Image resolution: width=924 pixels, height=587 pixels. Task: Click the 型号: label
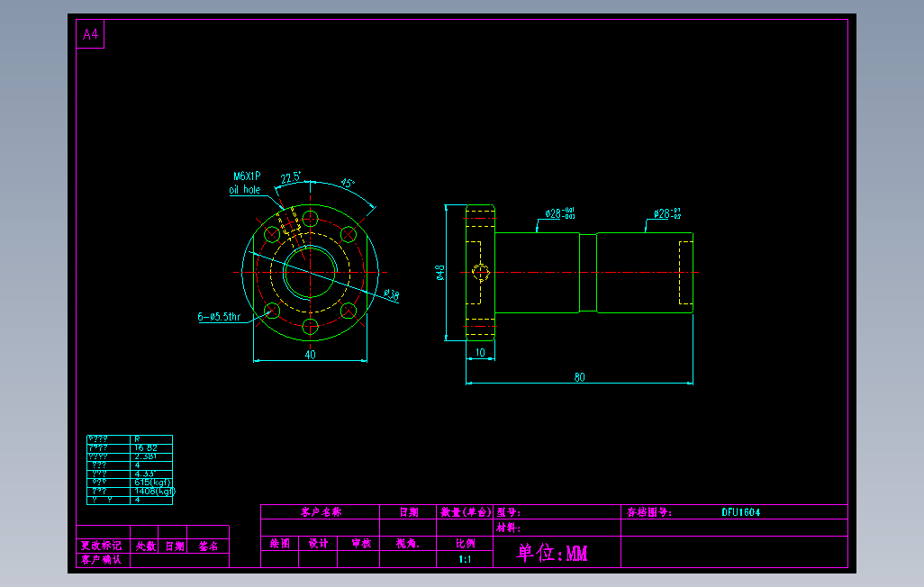509,512
